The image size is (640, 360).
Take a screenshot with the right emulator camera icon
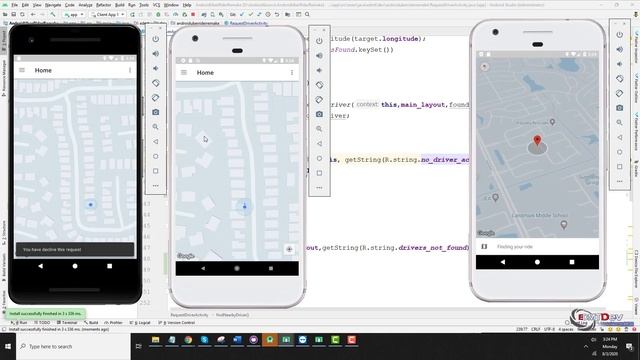[620, 108]
